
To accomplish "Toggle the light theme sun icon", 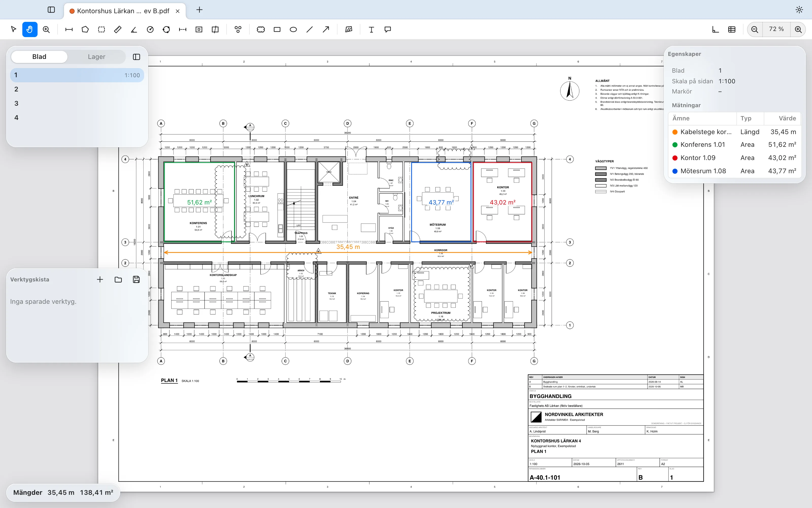I will tap(799, 10).
